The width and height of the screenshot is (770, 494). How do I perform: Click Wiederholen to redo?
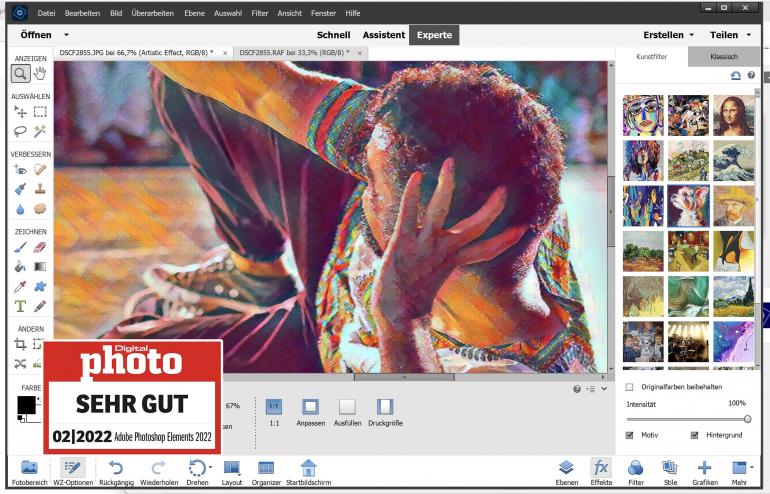pyautogui.click(x=159, y=472)
